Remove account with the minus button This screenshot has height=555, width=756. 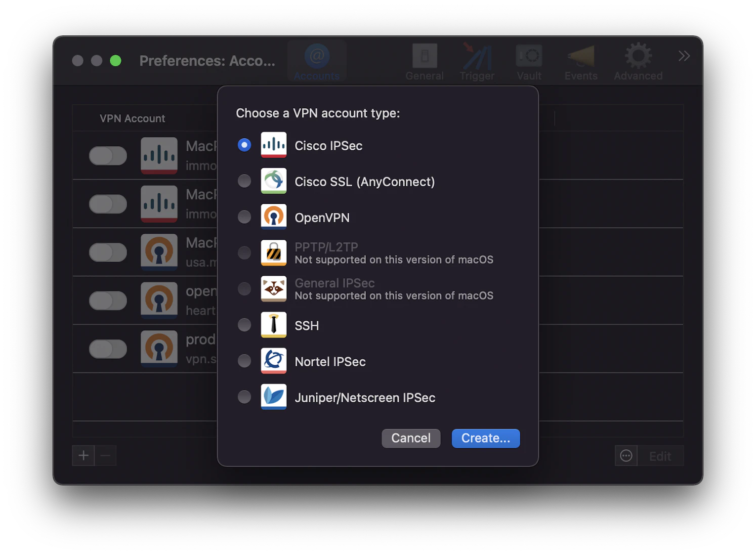pos(105,456)
